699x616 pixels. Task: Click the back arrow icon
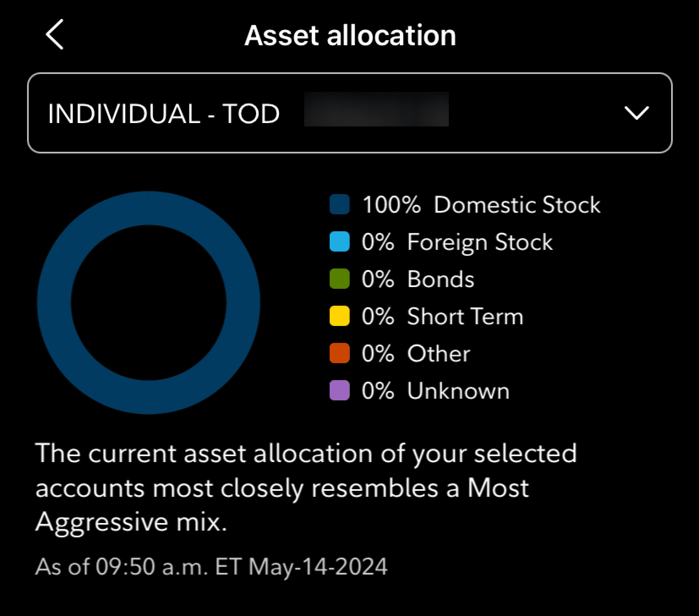click(x=55, y=35)
